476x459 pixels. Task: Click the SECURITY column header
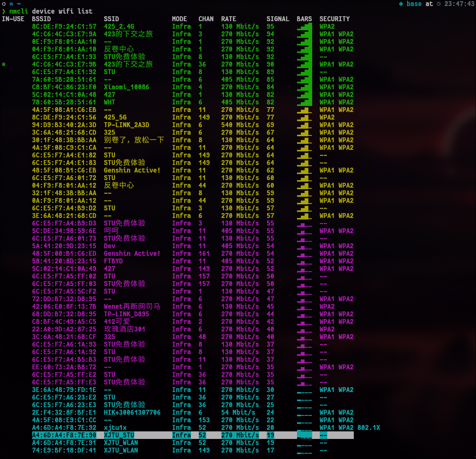click(x=334, y=19)
